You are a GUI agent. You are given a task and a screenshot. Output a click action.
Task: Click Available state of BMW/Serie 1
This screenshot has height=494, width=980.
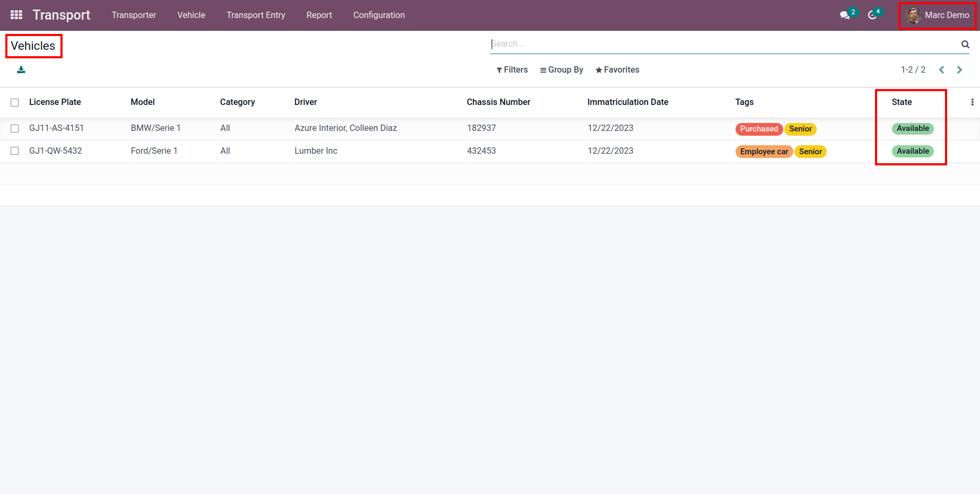pos(913,128)
